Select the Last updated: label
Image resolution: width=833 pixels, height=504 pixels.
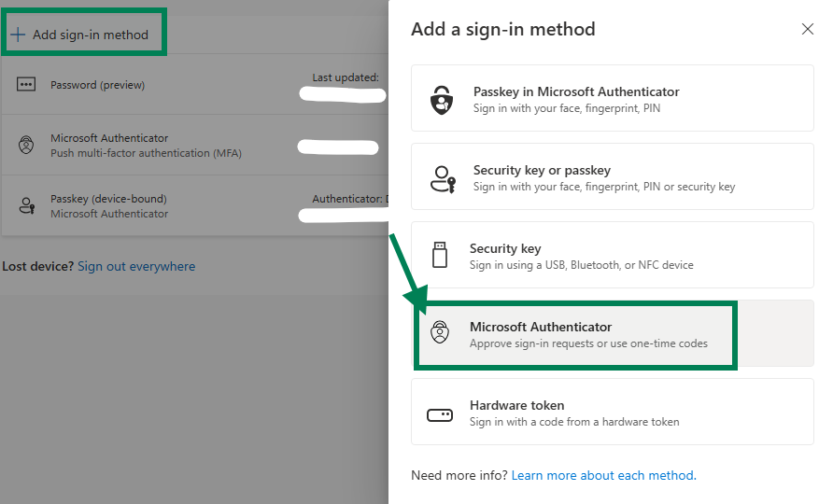pyautogui.click(x=346, y=77)
